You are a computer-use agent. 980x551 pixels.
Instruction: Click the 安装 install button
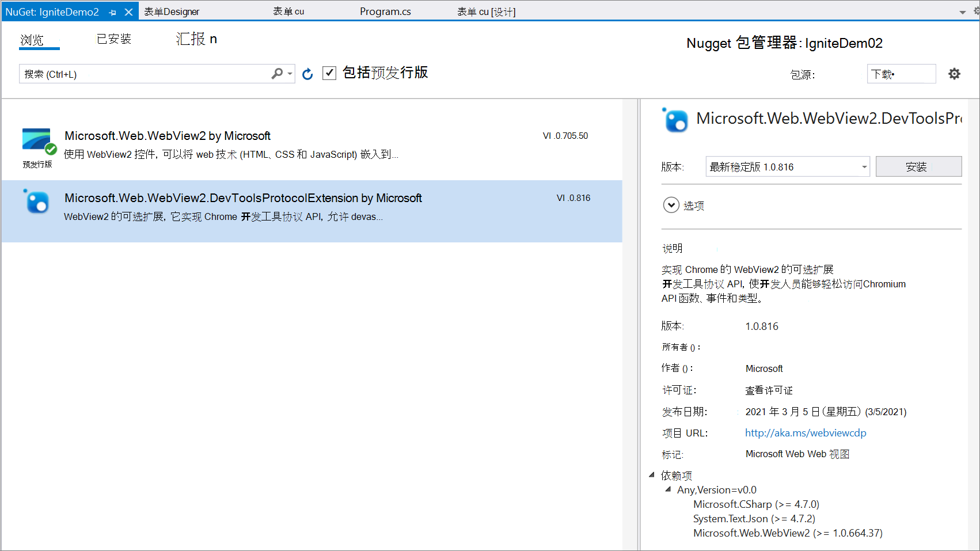(918, 166)
